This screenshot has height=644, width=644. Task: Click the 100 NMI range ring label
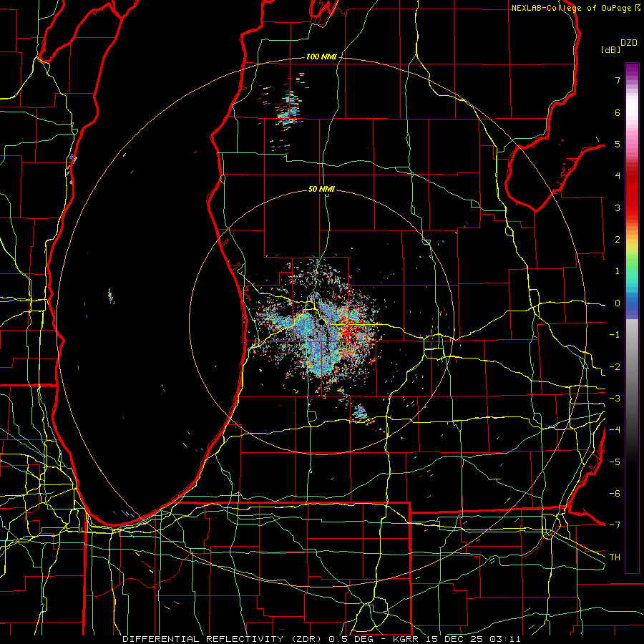[x=321, y=57]
